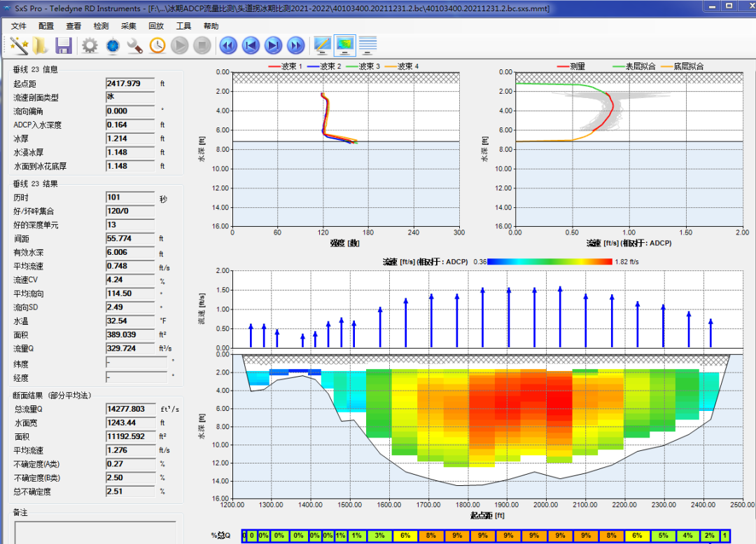Jump to first vertical rewind button
The width and height of the screenshot is (756, 544).
[227, 46]
